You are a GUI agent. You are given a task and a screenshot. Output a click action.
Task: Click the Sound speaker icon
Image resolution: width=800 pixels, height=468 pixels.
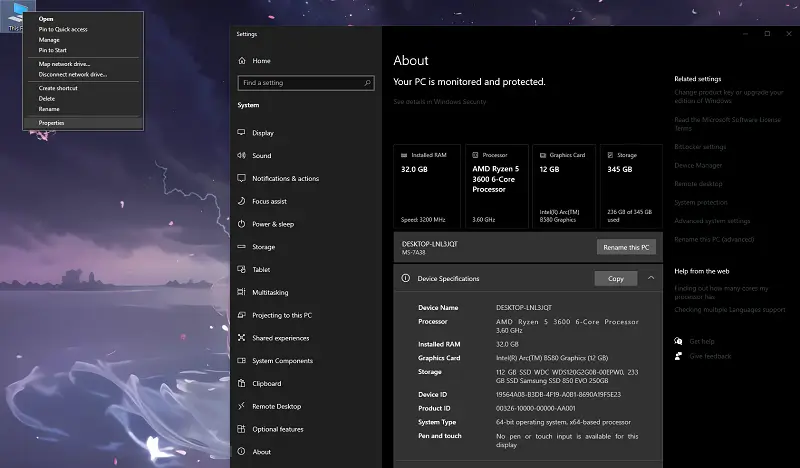[x=242, y=156]
